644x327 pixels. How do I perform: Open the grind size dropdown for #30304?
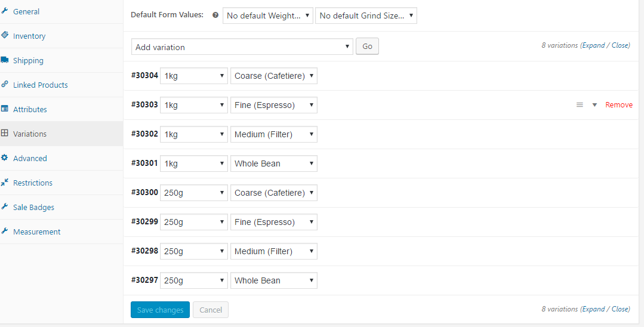pos(274,76)
